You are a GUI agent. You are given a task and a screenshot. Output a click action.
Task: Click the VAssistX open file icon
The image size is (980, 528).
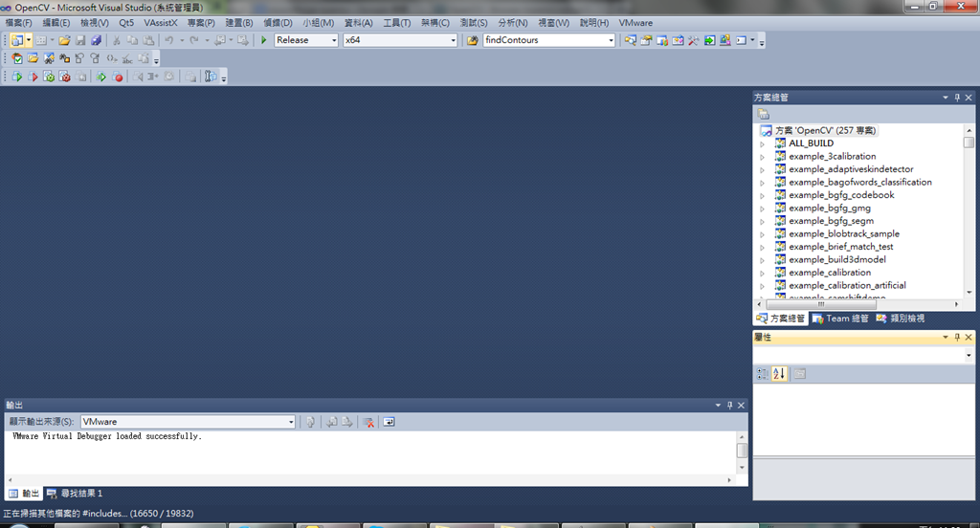coord(33,58)
